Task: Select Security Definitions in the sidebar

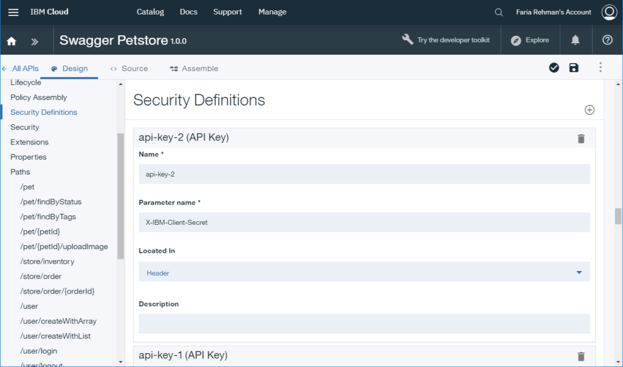Action: tap(44, 112)
